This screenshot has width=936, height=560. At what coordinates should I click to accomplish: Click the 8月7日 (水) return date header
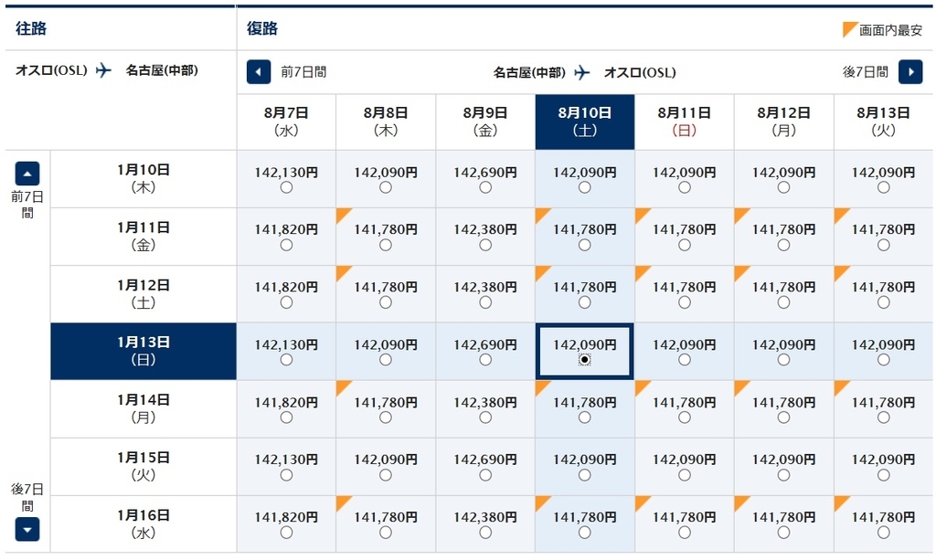286,122
